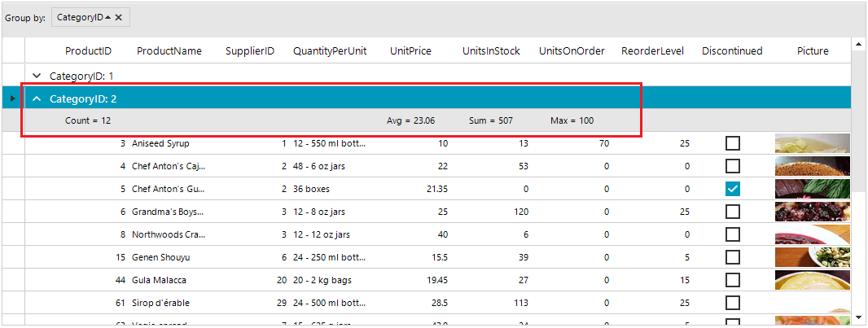The height and width of the screenshot is (328, 868).
Task: Toggle Discontinued checkbox for Gula Malacca
Action: pos(733,280)
